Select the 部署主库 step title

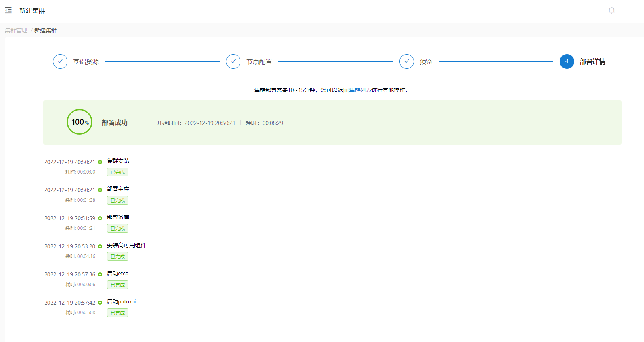point(118,189)
